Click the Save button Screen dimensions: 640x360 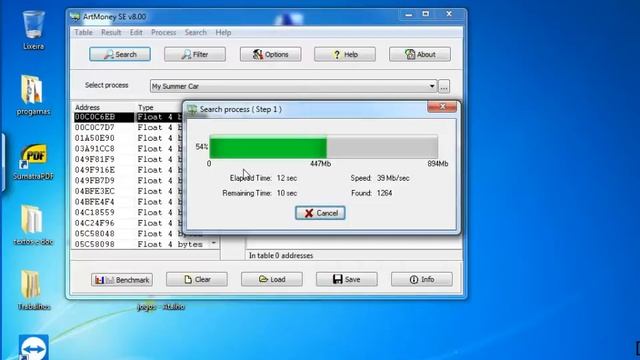347,280
